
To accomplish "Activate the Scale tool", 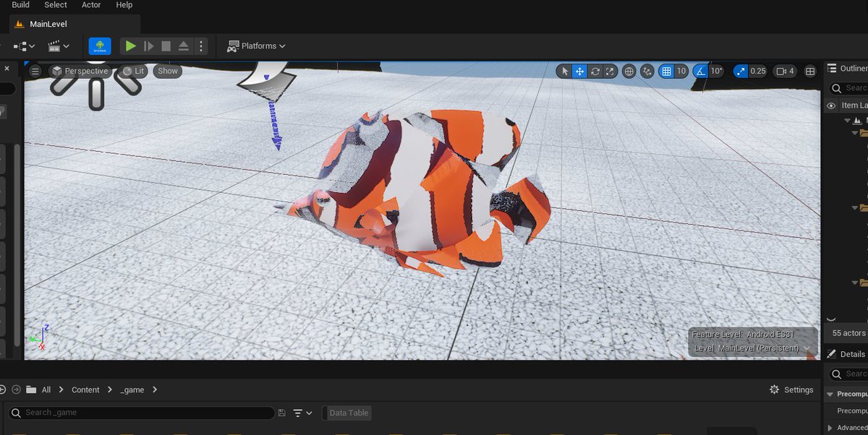I will [610, 71].
